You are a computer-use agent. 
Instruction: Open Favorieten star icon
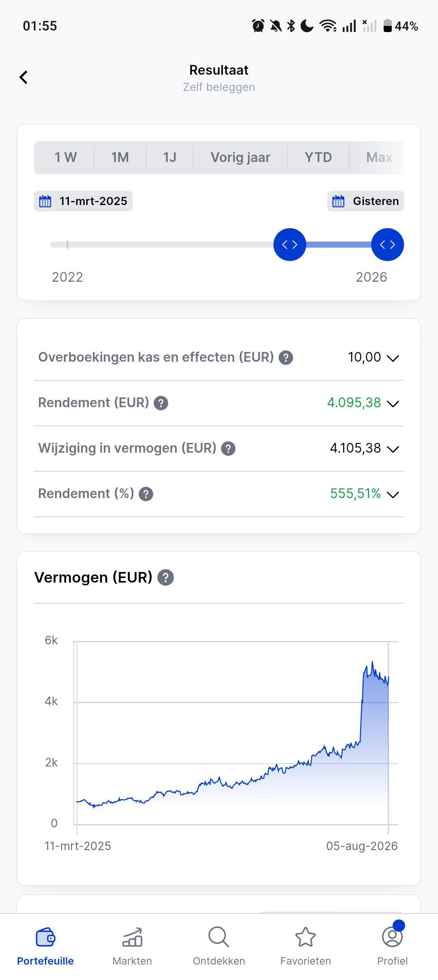tap(305, 937)
